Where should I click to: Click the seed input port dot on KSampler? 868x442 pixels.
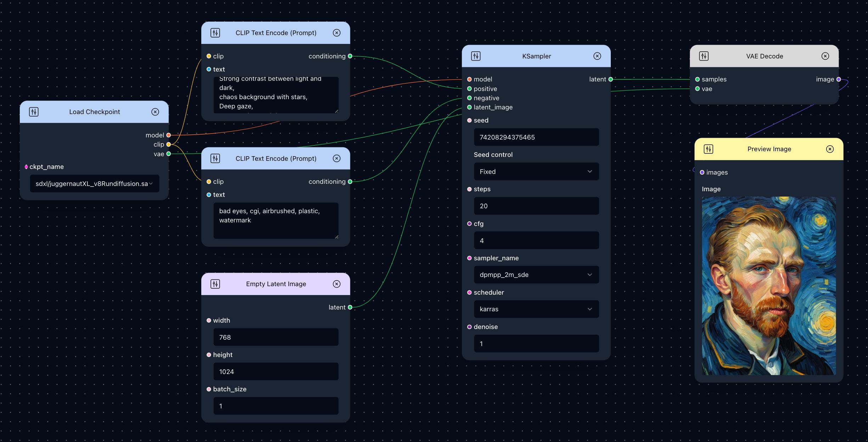[469, 120]
